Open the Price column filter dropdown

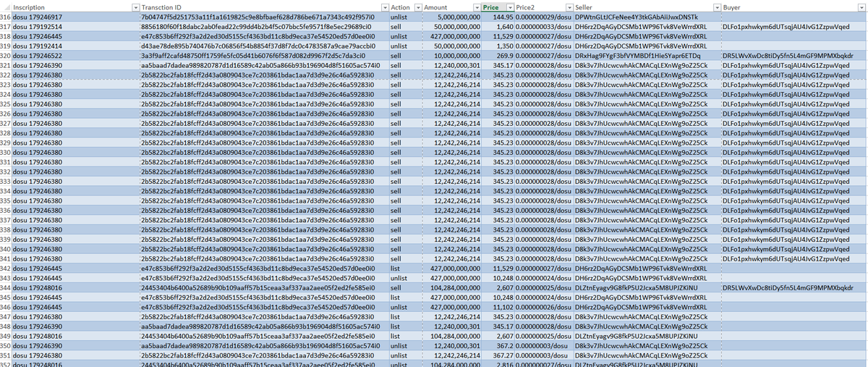(509, 7)
